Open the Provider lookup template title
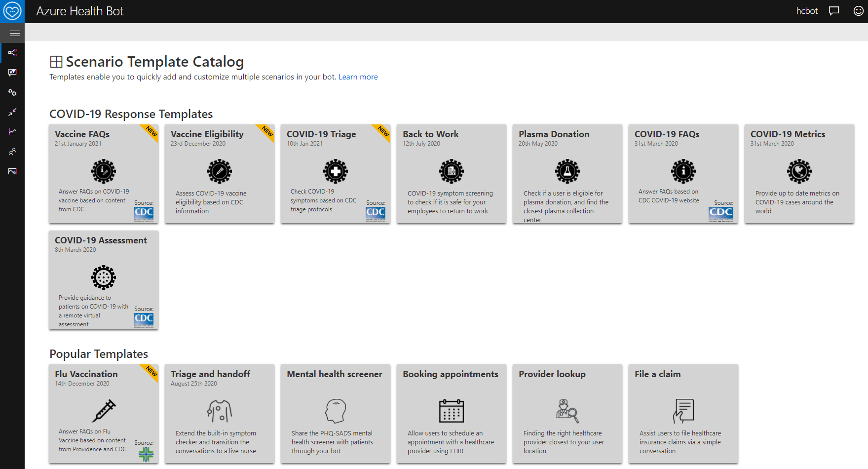Screen dimensions: 868x469 552,374
